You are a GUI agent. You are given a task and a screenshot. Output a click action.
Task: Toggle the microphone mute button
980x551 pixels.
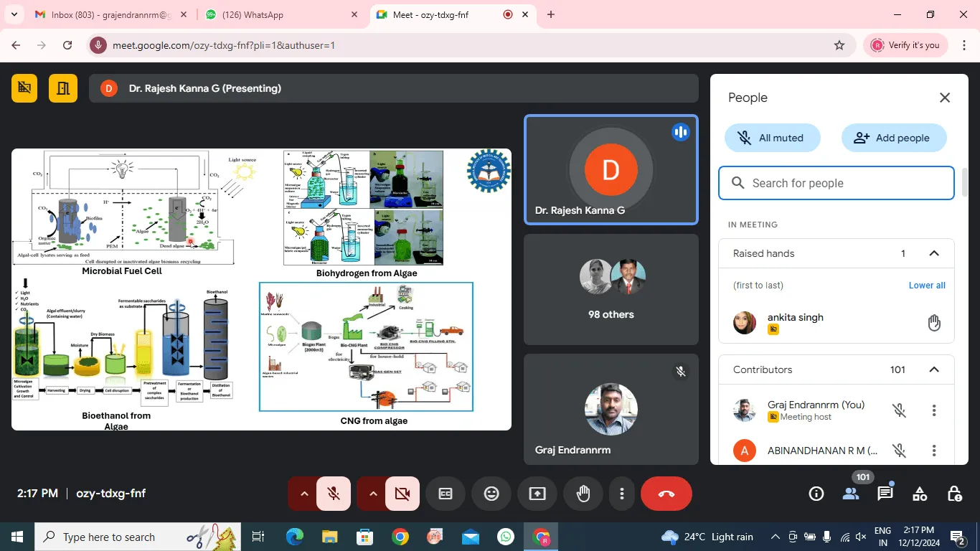(334, 494)
